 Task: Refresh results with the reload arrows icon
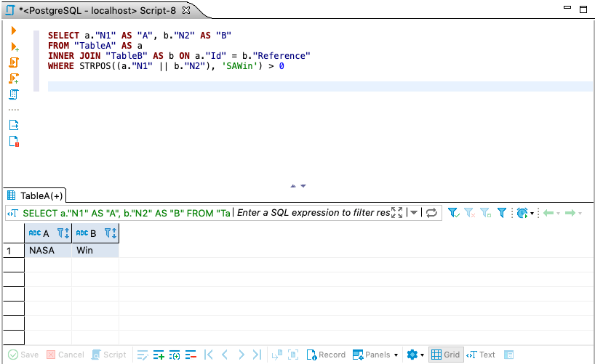431,213
